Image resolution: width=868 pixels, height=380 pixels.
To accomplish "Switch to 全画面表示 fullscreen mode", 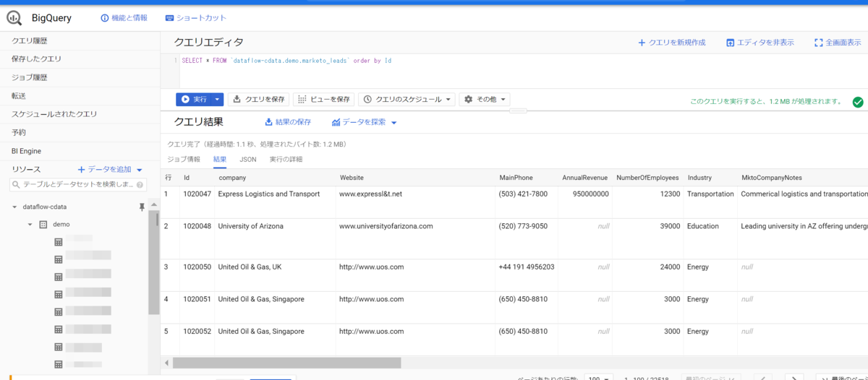I will [838, 43].
